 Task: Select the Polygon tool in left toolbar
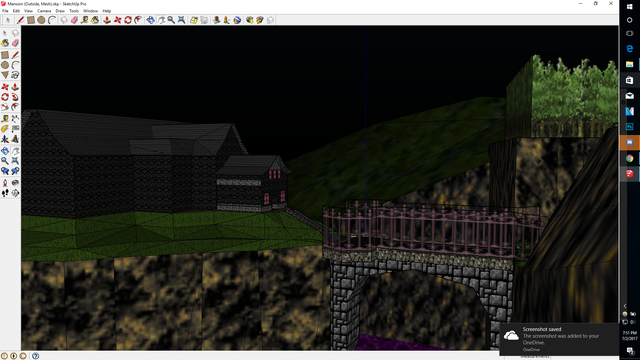[x=5, y=75]
